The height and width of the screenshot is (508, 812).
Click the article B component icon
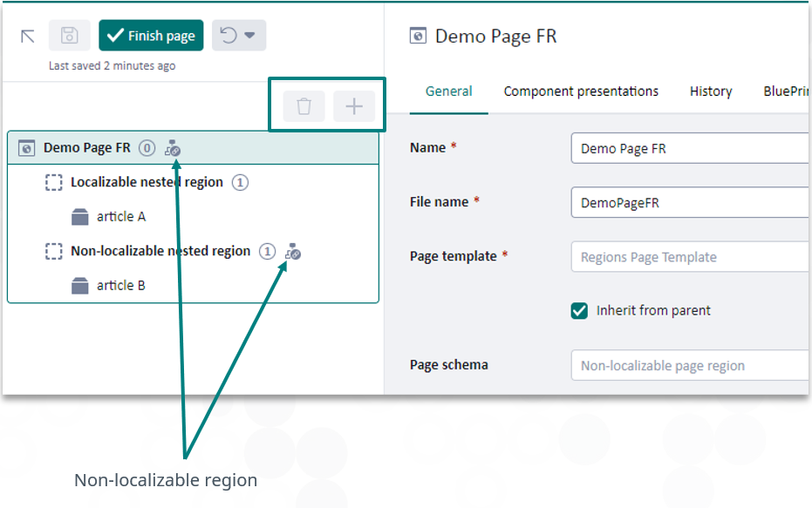[80, 286]
